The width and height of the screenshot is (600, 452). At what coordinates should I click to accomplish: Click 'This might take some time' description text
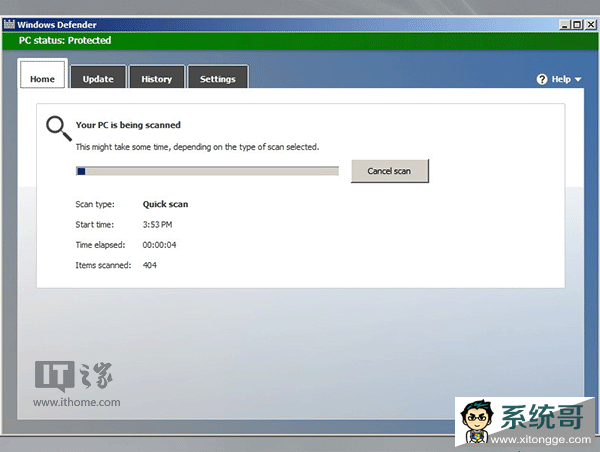click(x=197, y=147)
